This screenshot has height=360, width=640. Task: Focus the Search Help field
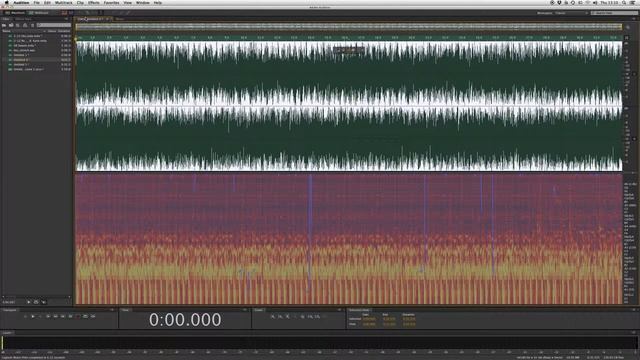[614, 13]
